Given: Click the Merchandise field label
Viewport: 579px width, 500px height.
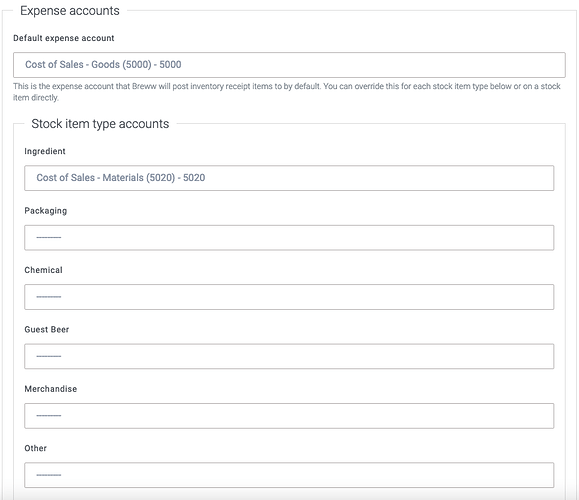Looking at the screenshot, I should click(x=51, y=389).
